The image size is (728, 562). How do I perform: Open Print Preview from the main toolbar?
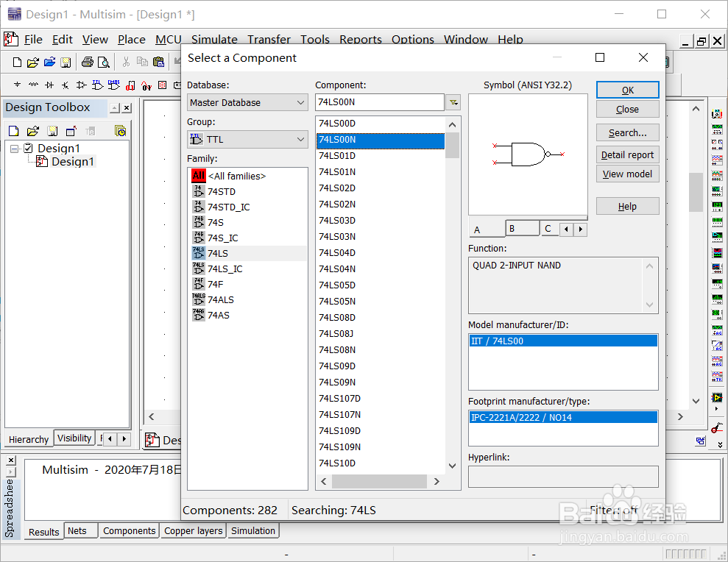point(104,63)
